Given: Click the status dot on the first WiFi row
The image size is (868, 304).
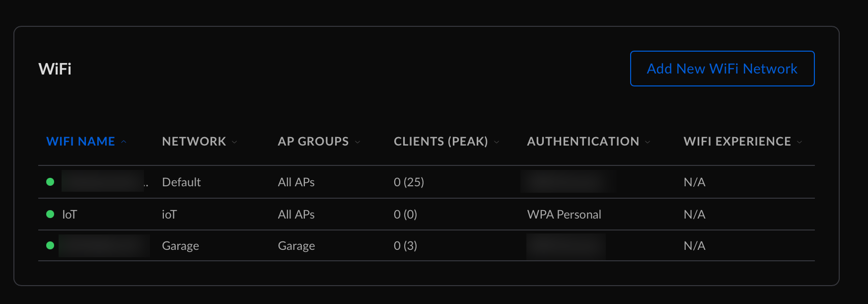Looking at the screenshot, I should click(51, 182).
